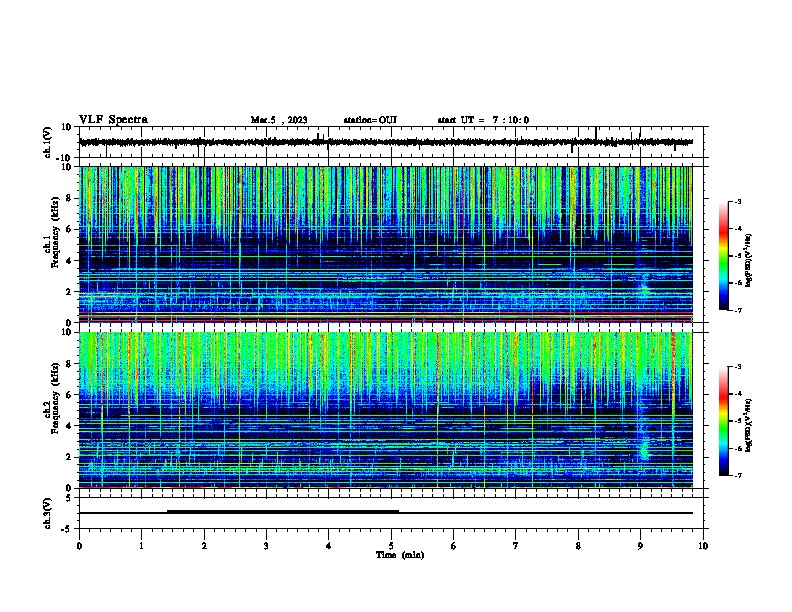This screenshot has height=612, width=792.
Task: Click the "3" tick on the time axis
Action: pos(266,546)
